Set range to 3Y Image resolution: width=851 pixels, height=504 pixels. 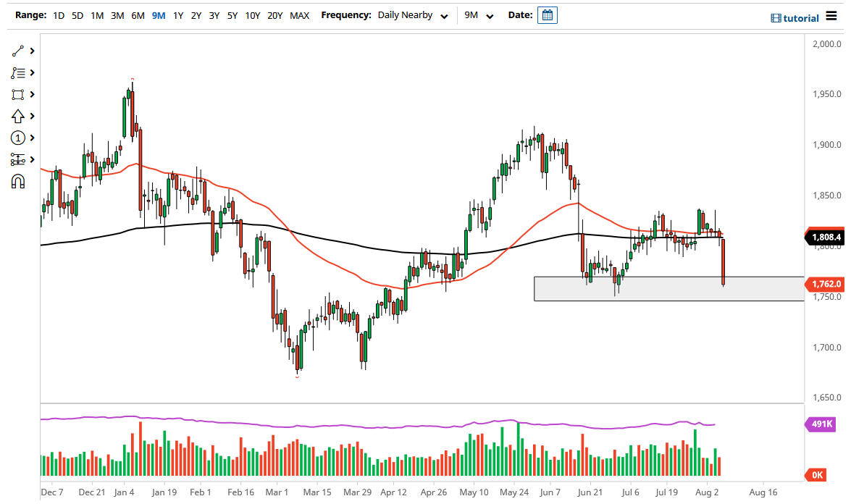214,16
